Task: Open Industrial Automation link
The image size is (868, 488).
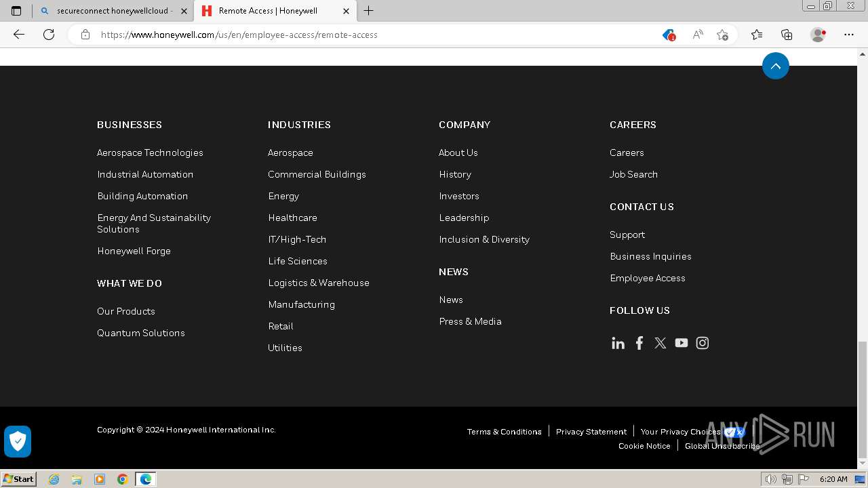Action: [x=145, y=174]
